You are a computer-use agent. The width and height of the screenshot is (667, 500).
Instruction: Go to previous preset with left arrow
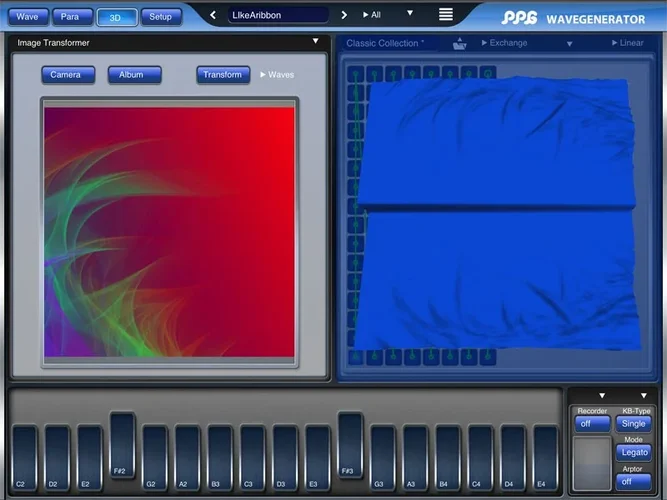(x=213, y=15)
